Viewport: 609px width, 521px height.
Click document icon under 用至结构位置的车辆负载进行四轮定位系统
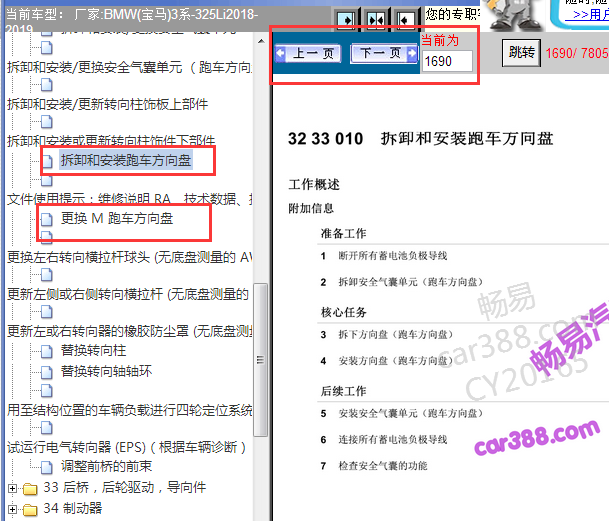pyautogui.click(x=47, y=428)
